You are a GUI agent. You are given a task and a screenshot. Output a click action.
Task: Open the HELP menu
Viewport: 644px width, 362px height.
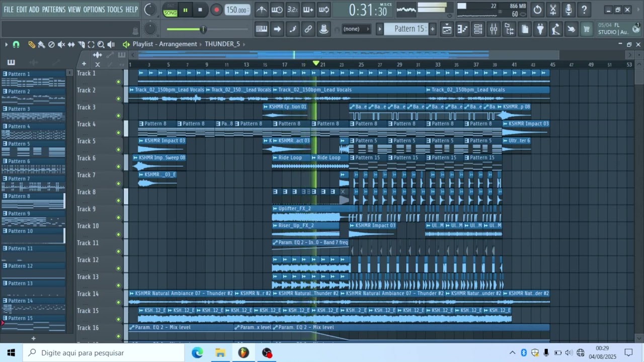point(131,10)
